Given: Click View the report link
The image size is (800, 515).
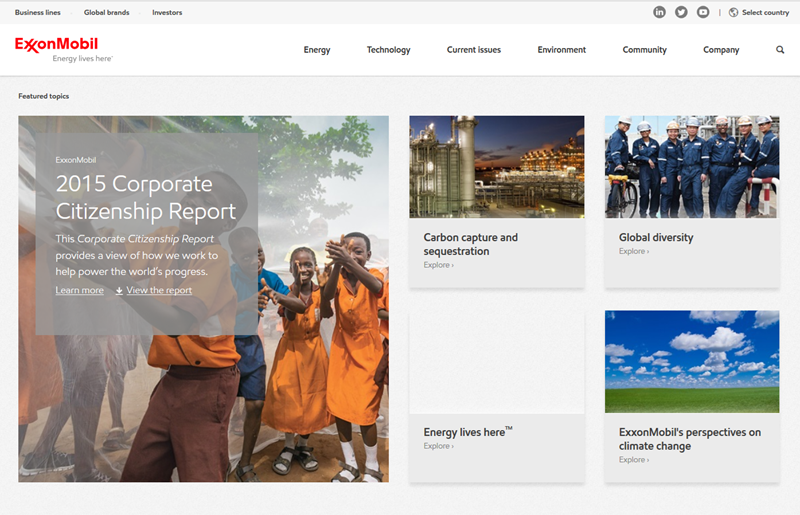Looking at the screenshot, I should pyautogui.click(x=159, y=290).
